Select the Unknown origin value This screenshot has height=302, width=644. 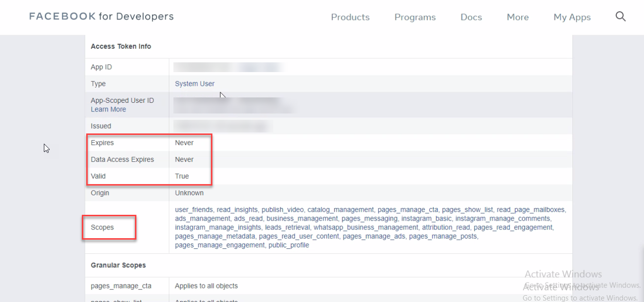[189, 193]
